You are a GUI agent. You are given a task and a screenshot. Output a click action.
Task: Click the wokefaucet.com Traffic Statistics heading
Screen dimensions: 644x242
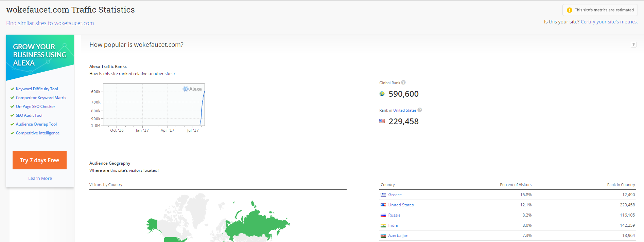click(71, 10)
